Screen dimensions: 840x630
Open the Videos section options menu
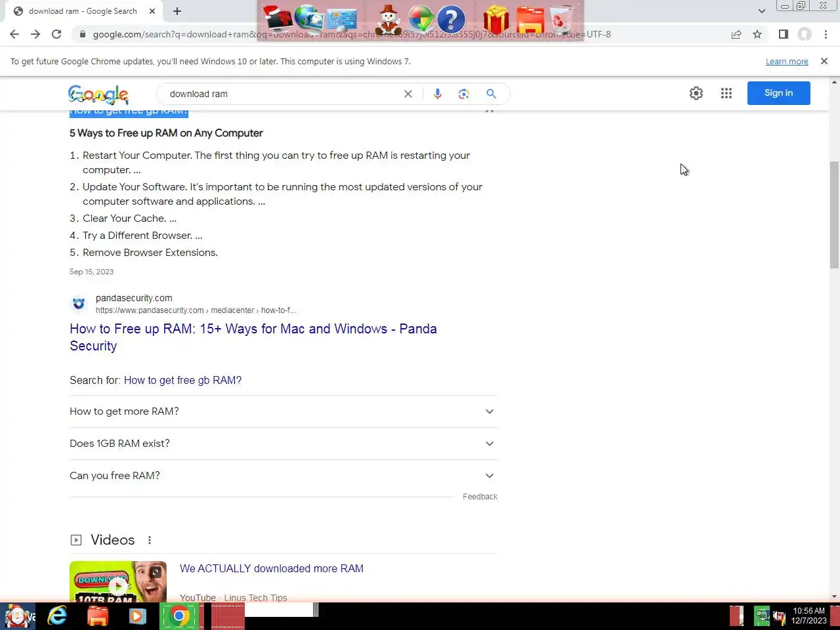coord(150,540)
